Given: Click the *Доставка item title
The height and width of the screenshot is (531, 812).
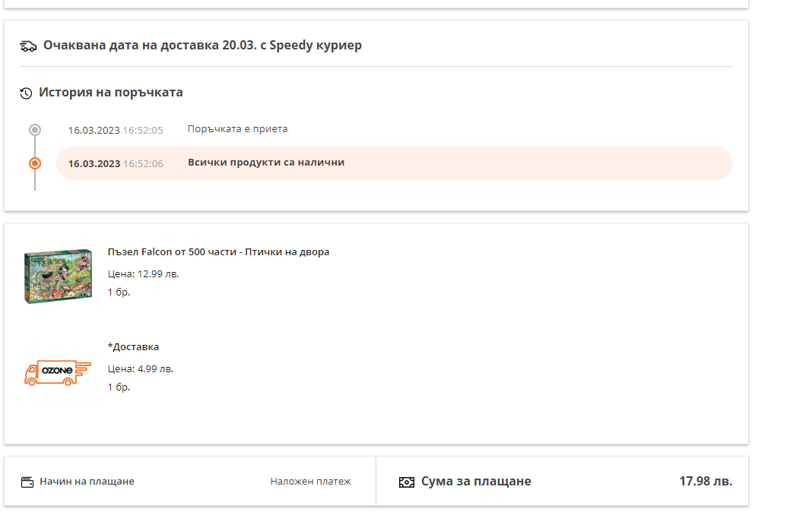Looking at the screenshot, I should (134, 346).
